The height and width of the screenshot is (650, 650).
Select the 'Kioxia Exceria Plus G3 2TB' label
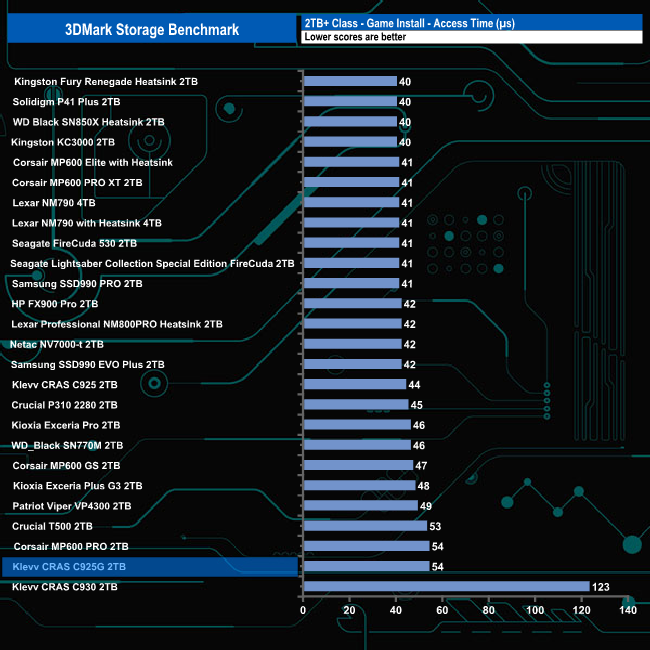point(78,486)
